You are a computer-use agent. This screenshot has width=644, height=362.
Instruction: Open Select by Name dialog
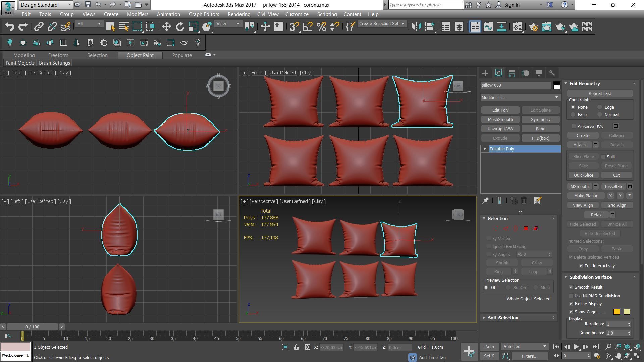[x=124, y=27]
